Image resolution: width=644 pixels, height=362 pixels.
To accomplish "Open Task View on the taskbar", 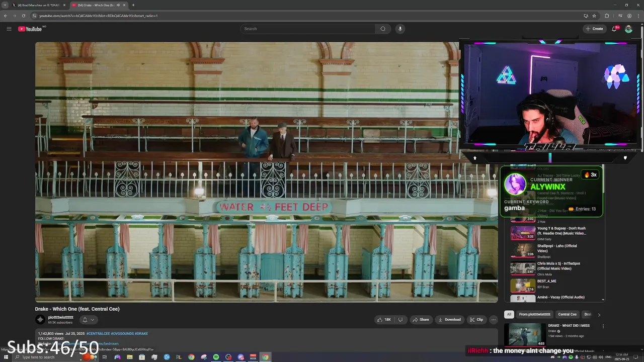I will (105, 357).
